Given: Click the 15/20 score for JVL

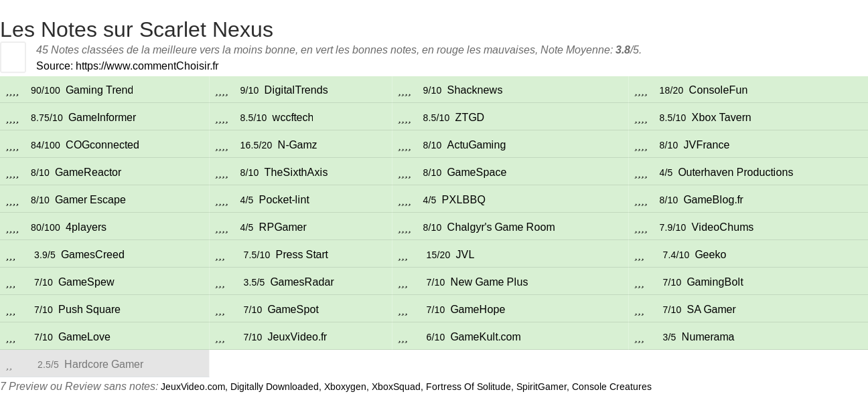Looking at the screenshot, I should click(x=438, y=255).
